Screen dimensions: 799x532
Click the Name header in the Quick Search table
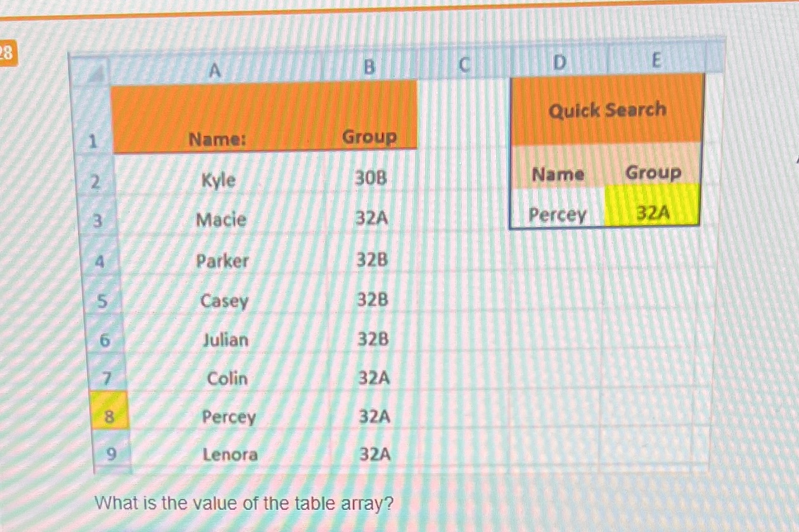[x=559, y=175]
